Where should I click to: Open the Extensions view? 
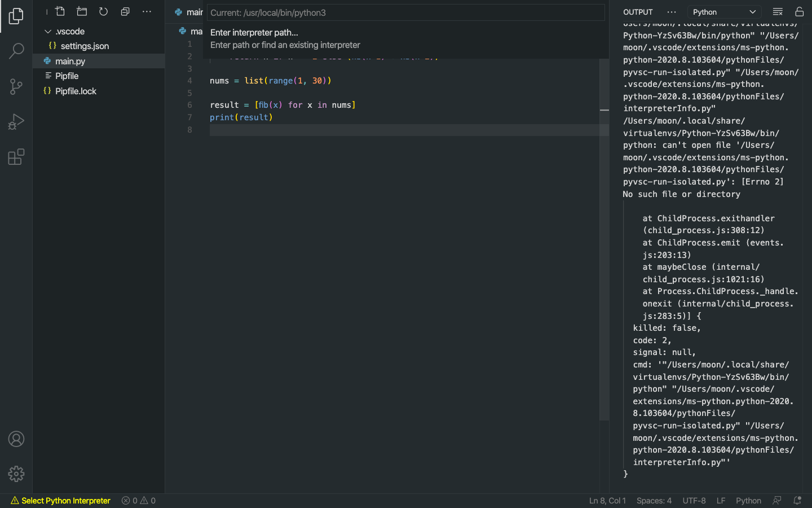pos(16,156)
